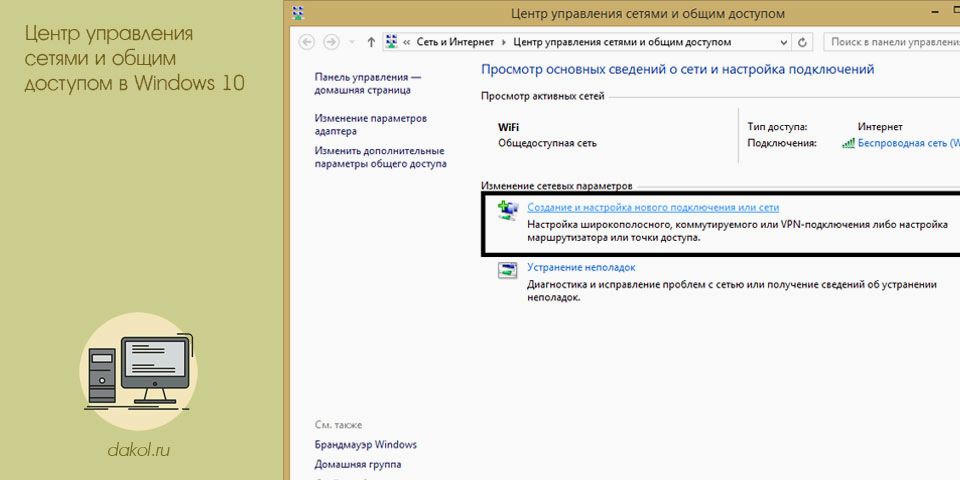Open recent locations dropdown arrow
The image size is (960, 480).
coord(351,42)
